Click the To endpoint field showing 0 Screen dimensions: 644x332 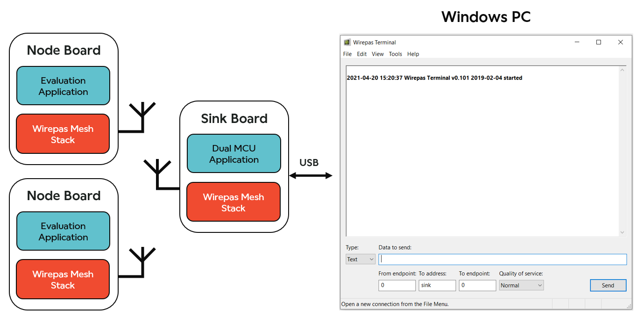(477, 285)
